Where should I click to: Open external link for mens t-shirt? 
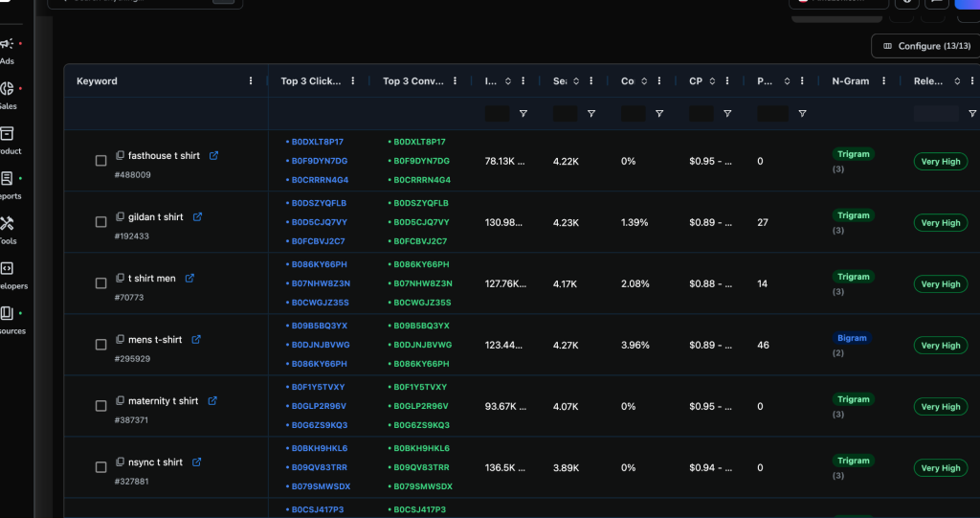click(196, 339)
